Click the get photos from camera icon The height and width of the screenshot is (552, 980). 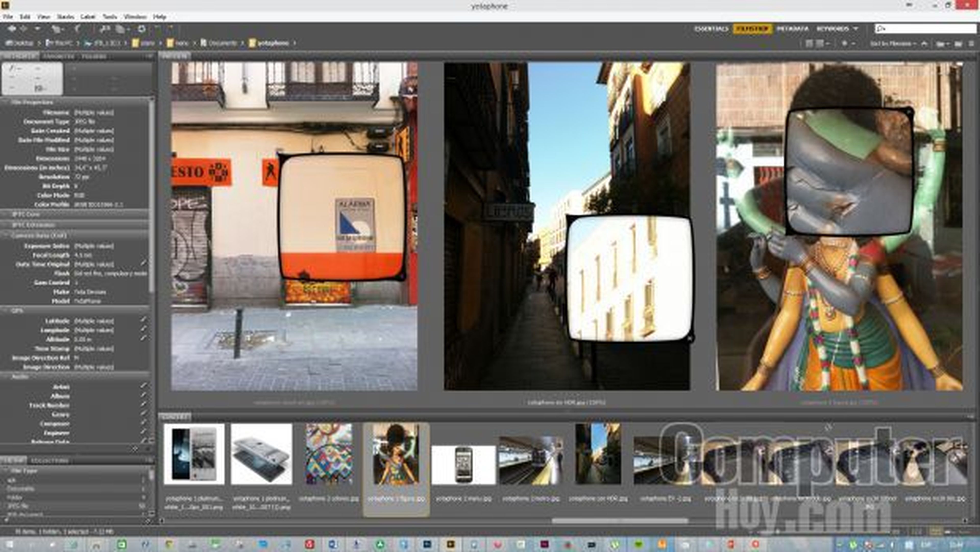105,29
